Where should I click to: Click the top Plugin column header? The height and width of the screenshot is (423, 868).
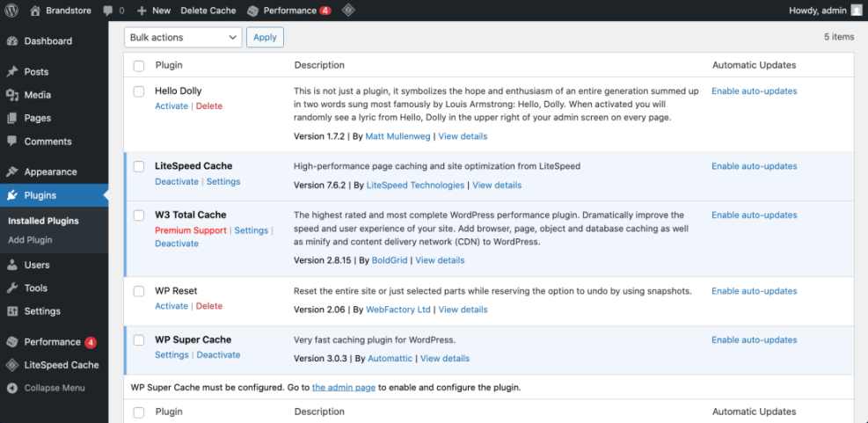169,65
